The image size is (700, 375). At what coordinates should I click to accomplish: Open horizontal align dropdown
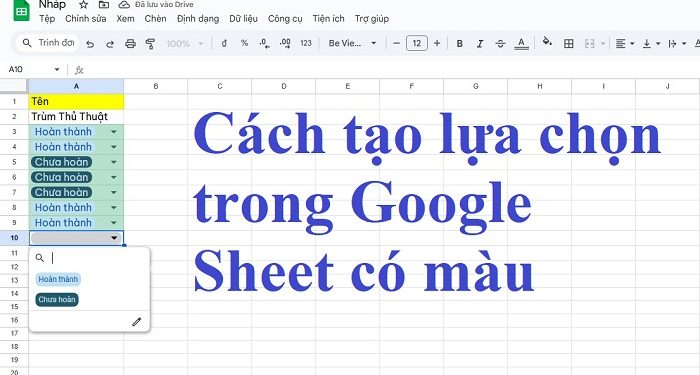(x=625, y=43)
